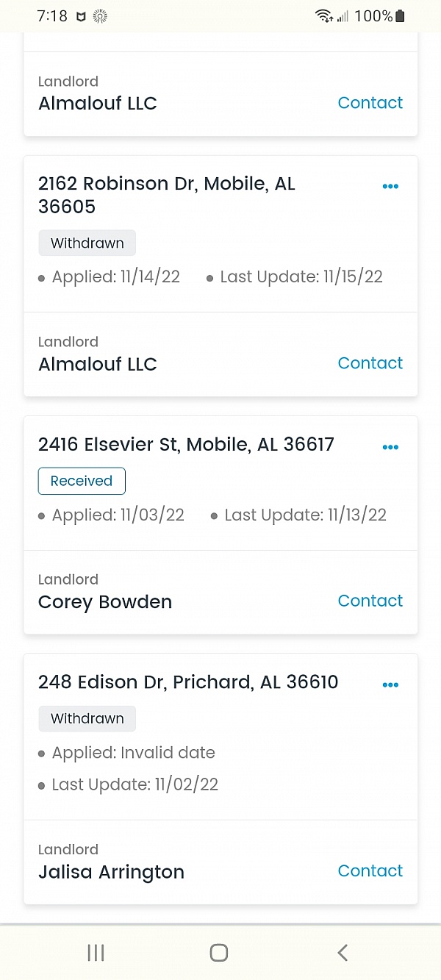Tap Android home navigation button

point(219,953)
